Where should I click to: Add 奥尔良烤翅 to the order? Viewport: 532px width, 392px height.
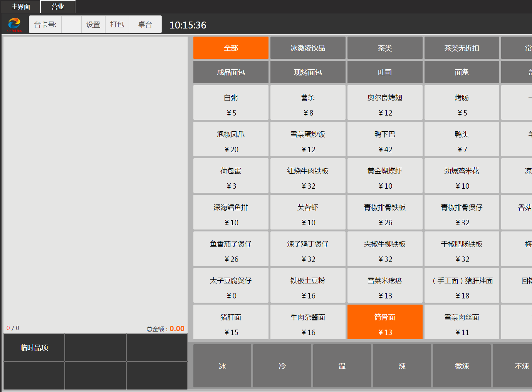pyautogui.click(x=385, y=102)
